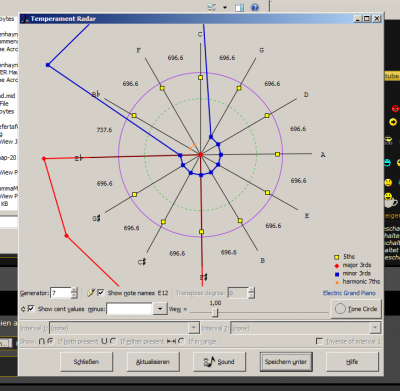
Task: Select the yellow 5ths marker on the C axis
Action: (x=200, y=77)
